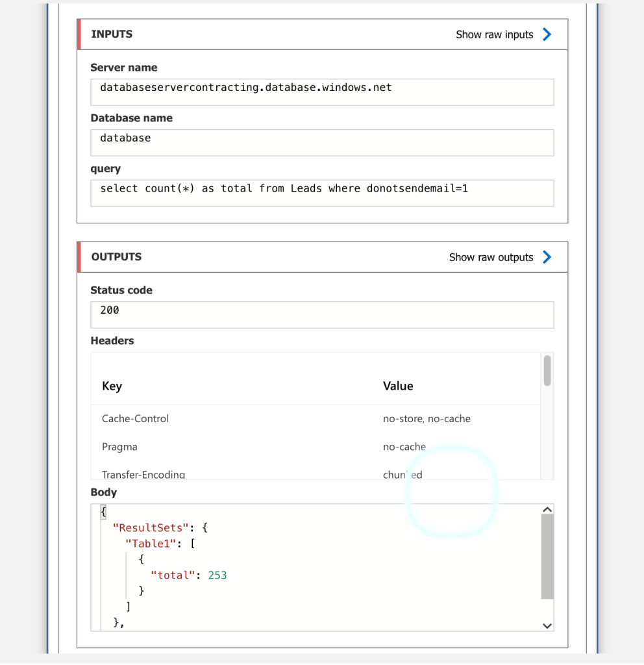This screenshot has width=644, height=665.
Task: Open raw outputs via chevron arrow
Action: tap(547, 257)
